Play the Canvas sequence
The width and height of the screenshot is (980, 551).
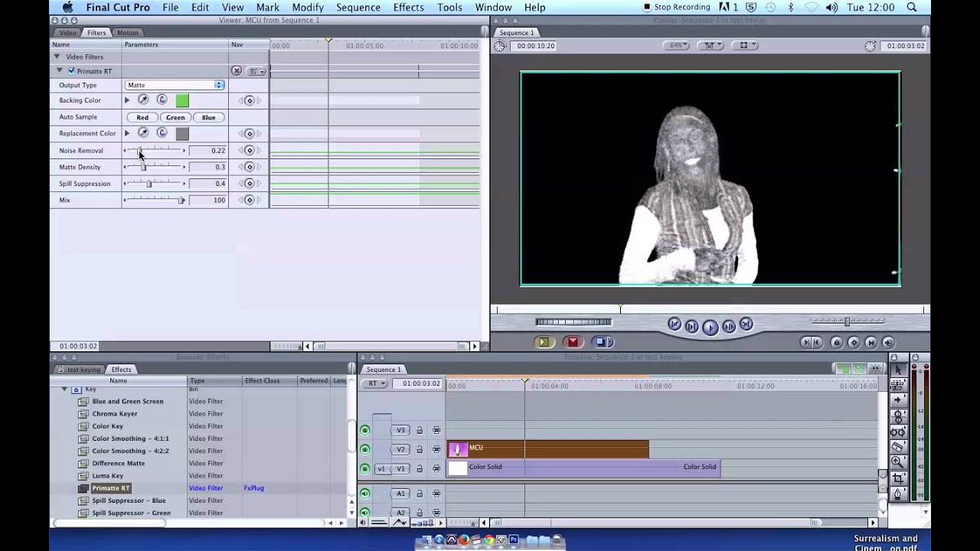[x=710, y=327]
